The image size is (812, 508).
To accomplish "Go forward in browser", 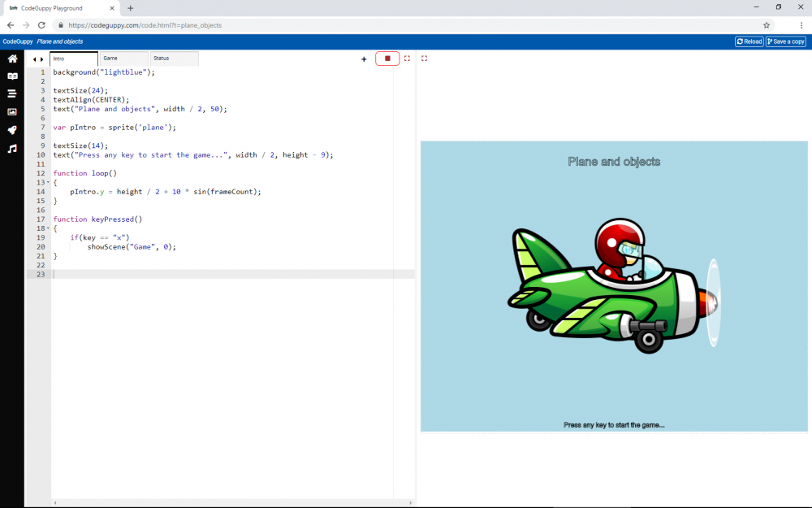I will tap(26, 25).
